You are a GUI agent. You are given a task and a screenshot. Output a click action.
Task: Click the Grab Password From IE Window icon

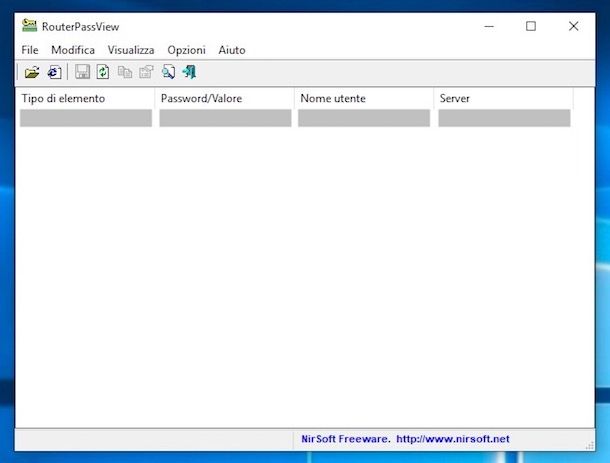pyautogui.click(x=54, y=72)
